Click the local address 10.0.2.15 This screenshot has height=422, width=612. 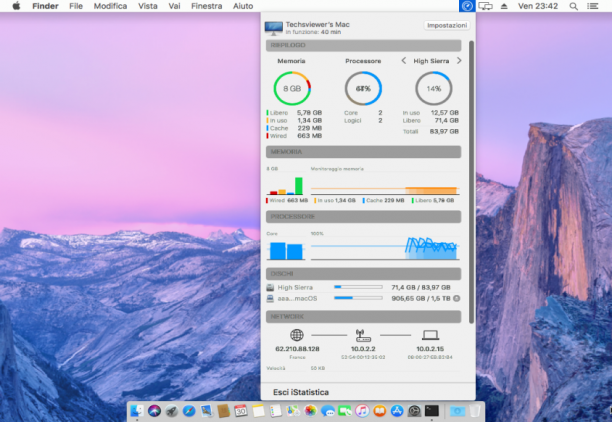pyautogui.click(x=430, y=349)
